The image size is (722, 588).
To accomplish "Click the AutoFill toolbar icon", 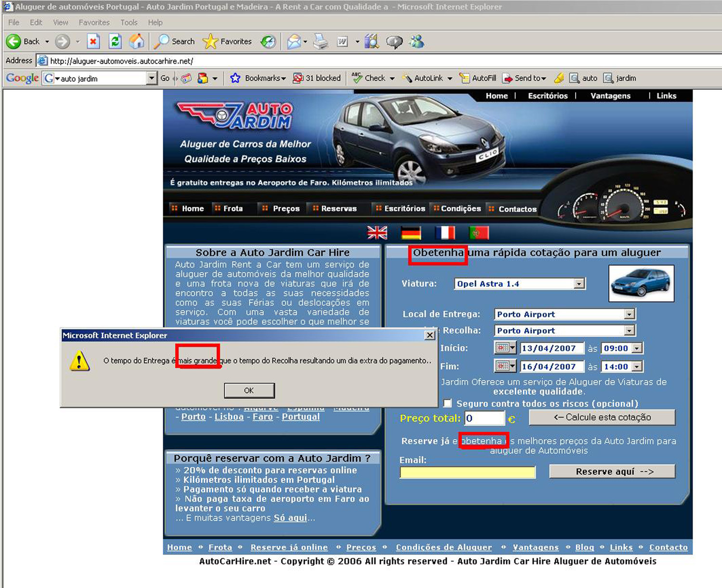I will (x=464, y=78).
